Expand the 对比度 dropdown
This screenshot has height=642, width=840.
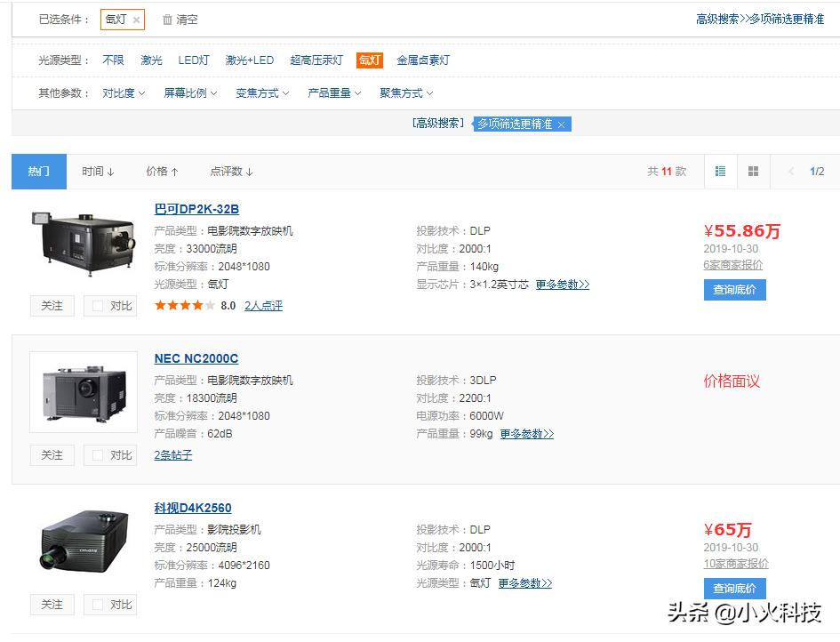tap(123, 92)
